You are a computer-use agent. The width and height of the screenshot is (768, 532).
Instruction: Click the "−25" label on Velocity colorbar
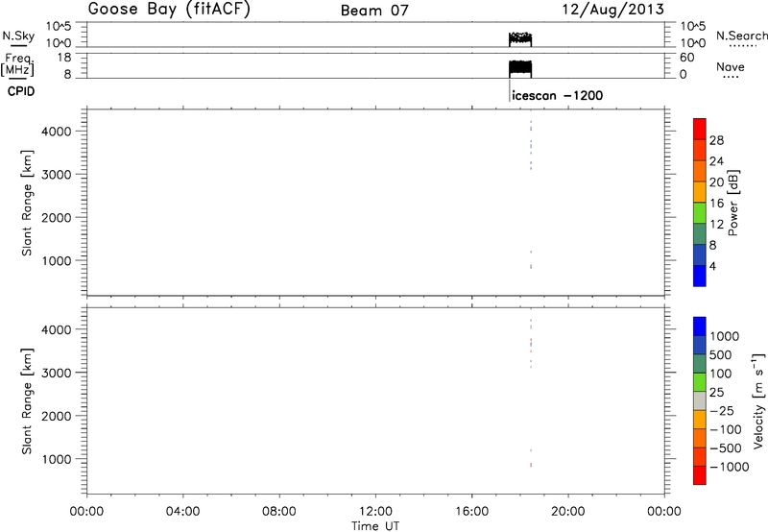coord(722,411)
